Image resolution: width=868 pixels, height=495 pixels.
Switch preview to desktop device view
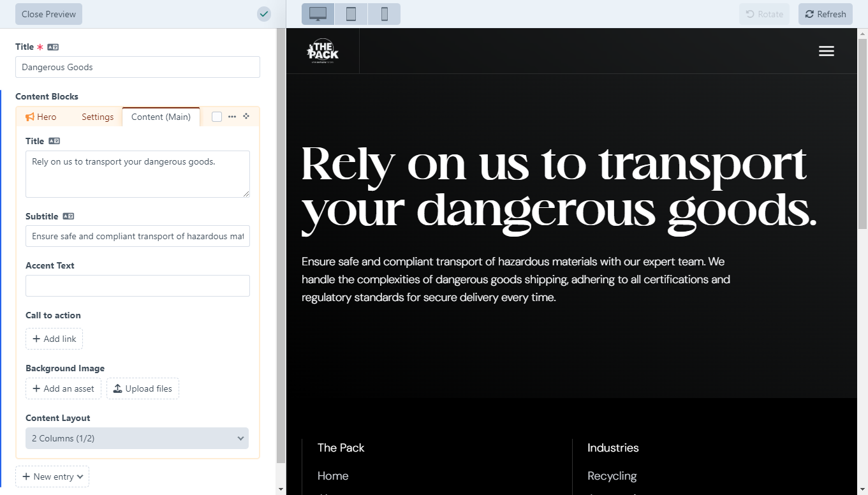tap(318, 14)
